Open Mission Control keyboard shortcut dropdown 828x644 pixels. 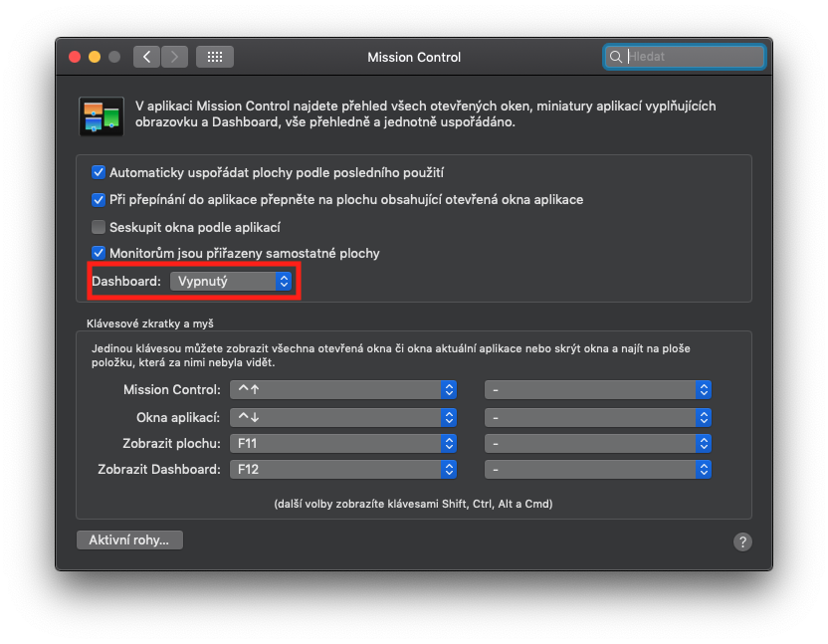click(343, 390)
